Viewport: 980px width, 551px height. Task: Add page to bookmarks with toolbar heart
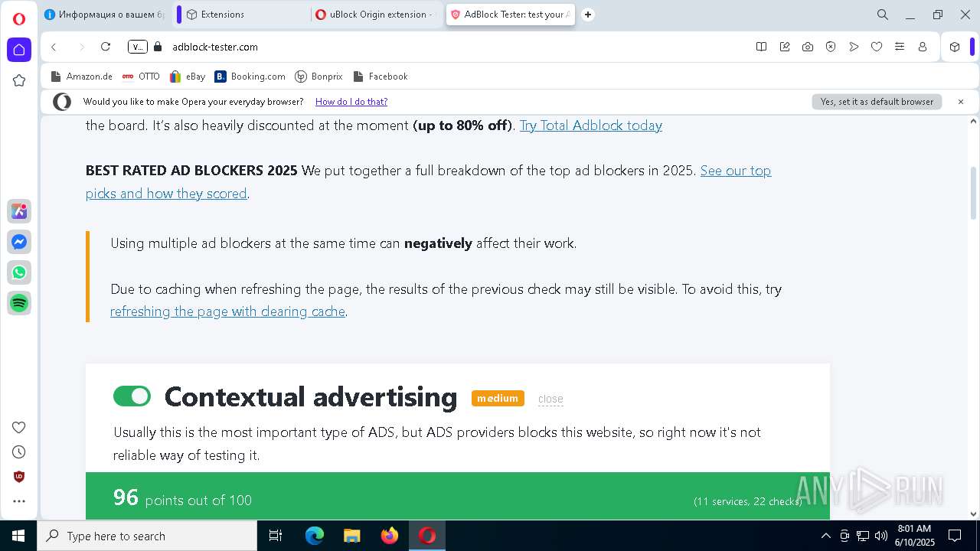coord(877,47)
